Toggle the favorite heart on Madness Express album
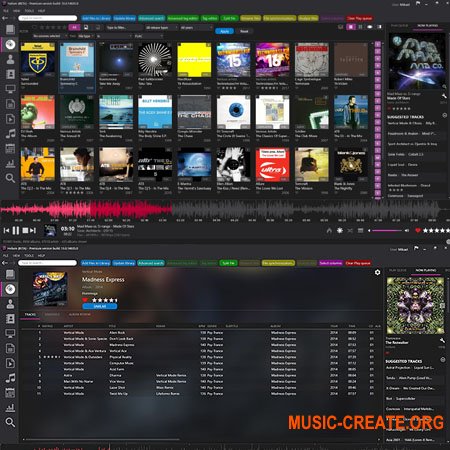The width and height of the screenshot is (450, 450). point(85,300)
